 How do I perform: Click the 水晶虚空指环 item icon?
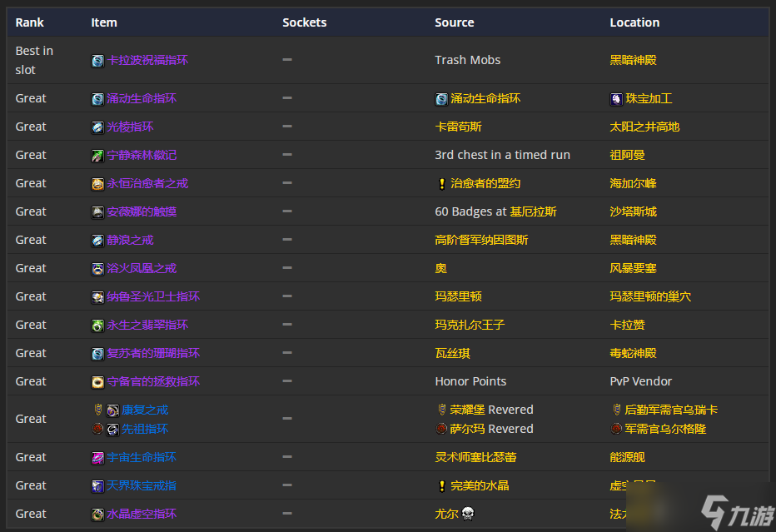click(x=97, y=515)
